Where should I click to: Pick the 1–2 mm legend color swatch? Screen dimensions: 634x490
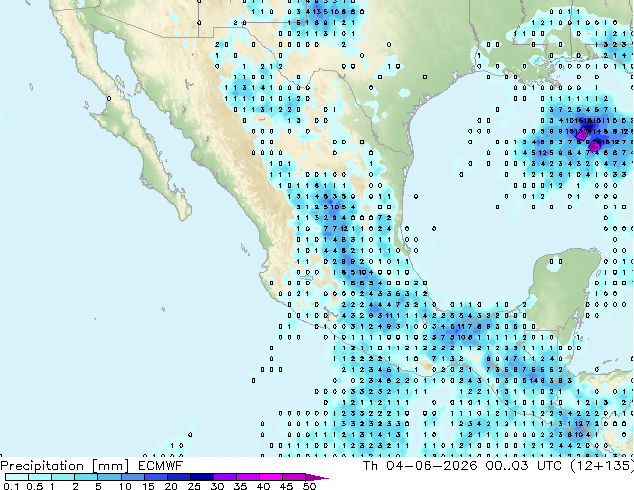pos(63,477)
